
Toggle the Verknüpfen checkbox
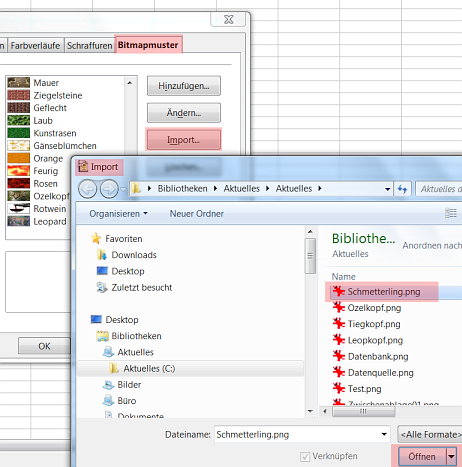coord(305,456)
